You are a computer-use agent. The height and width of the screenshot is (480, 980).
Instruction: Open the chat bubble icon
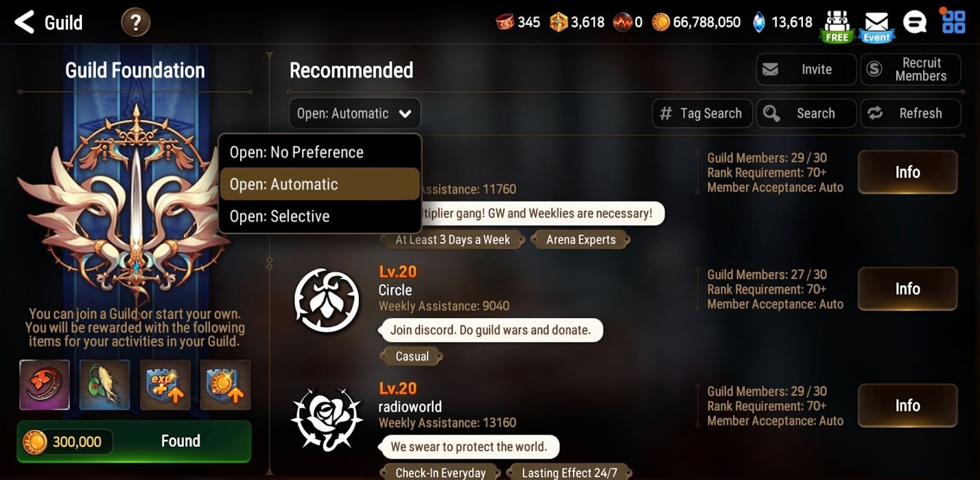click(x=914, y=23)
